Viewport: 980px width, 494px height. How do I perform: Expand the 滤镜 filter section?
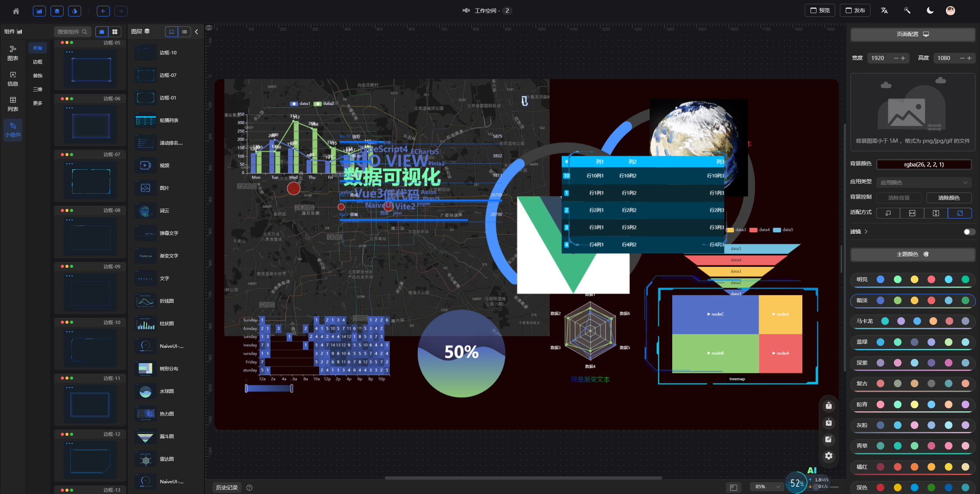coord(859,232)
